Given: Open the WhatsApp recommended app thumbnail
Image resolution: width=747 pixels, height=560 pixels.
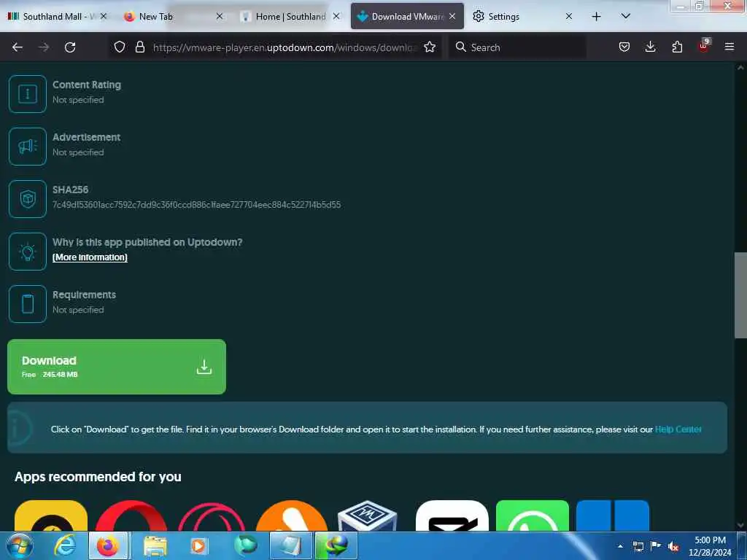Looking at the screenshot, I should [533, 516].
